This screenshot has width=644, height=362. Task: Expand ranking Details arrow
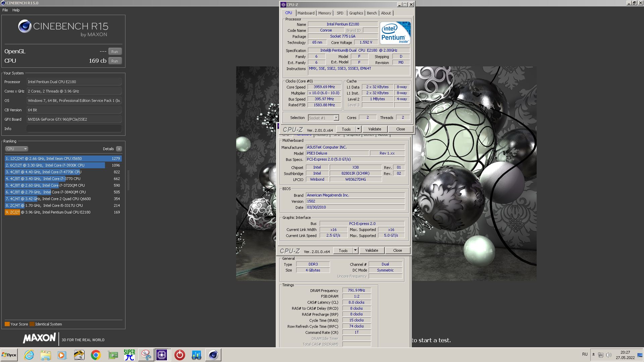(x=119, y=149)
